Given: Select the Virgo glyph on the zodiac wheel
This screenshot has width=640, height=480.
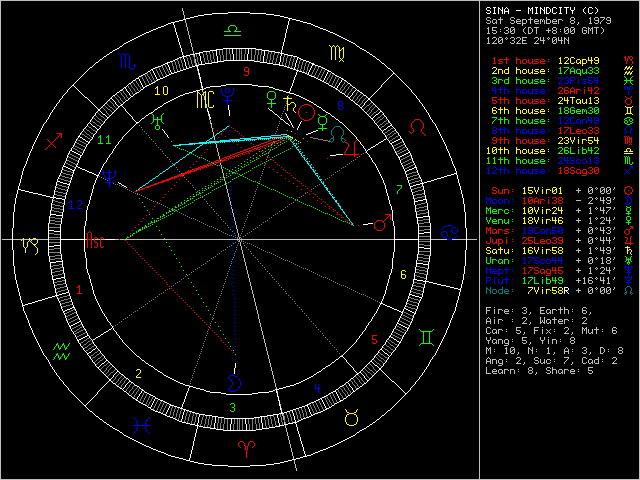Looking at the screenshot, I should point(337,54).
